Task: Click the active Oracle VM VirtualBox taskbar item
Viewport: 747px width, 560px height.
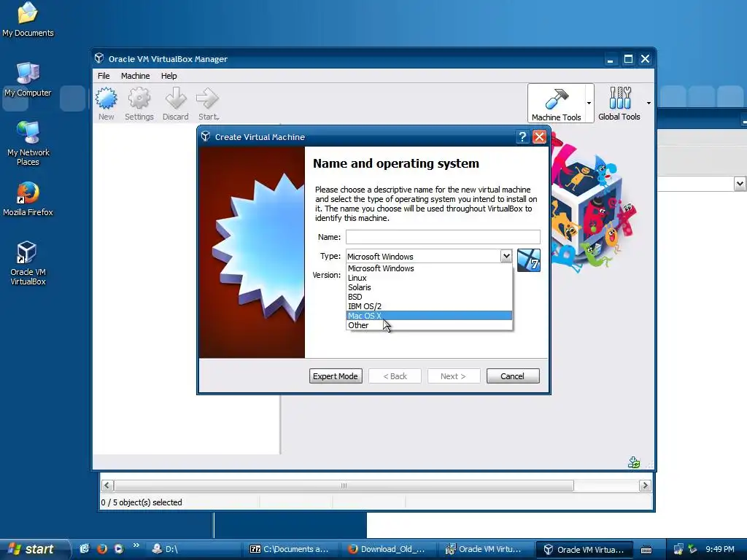Action: point(584,550)
